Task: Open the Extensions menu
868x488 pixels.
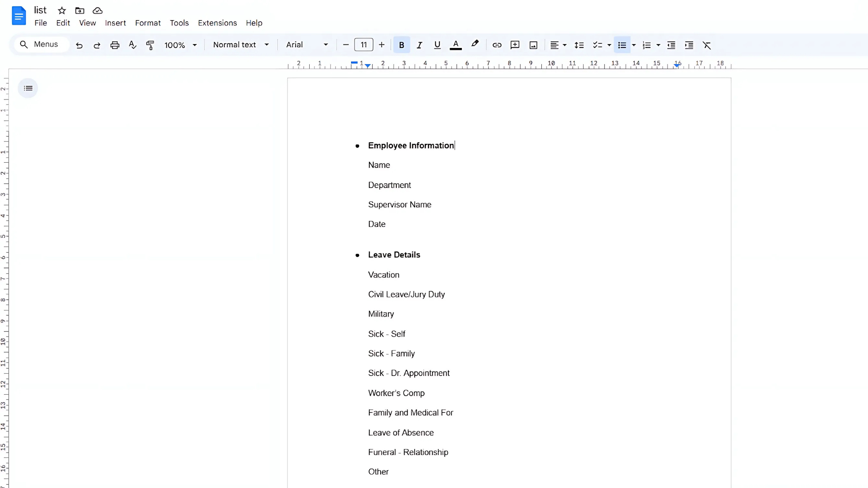Action: tap(217, 23)
